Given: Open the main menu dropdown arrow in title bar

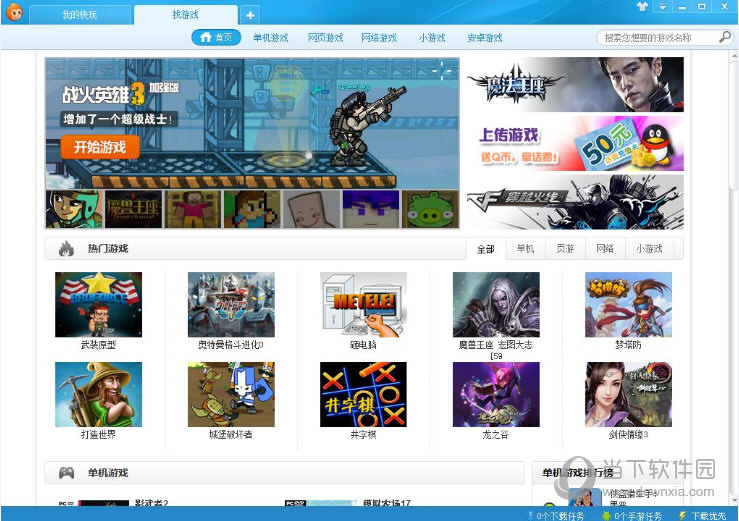Looking at the screenshot, I should [662, 7].
